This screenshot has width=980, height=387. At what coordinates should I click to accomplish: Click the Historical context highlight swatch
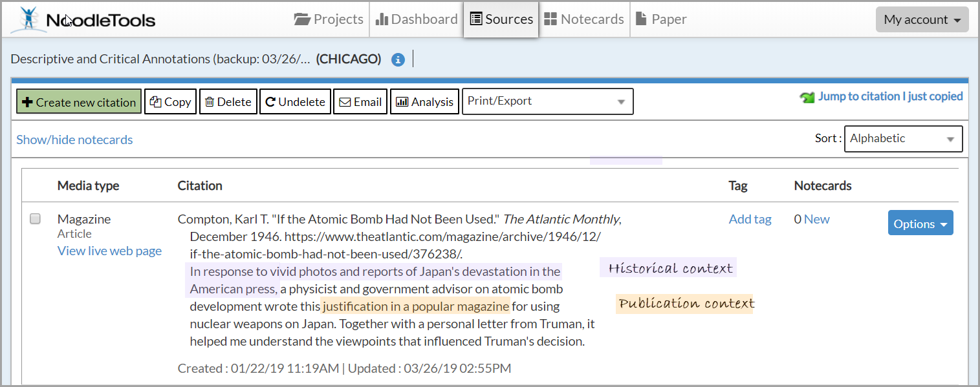[668, 267]
